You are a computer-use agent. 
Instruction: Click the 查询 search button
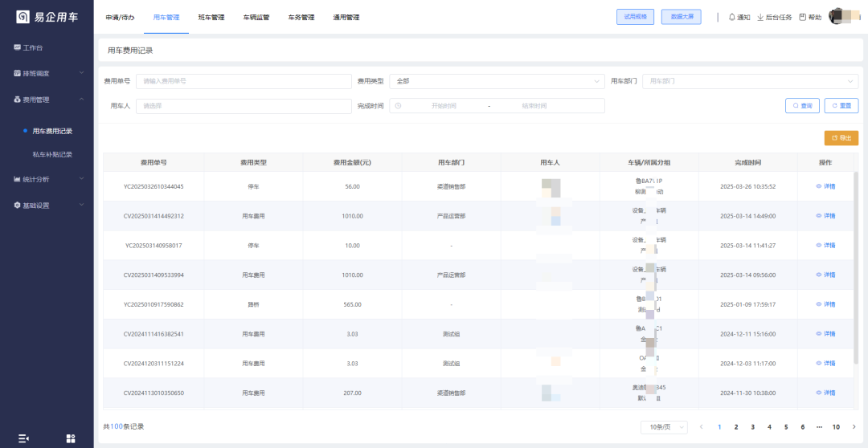pyautogui.click(x=802, y=106)
